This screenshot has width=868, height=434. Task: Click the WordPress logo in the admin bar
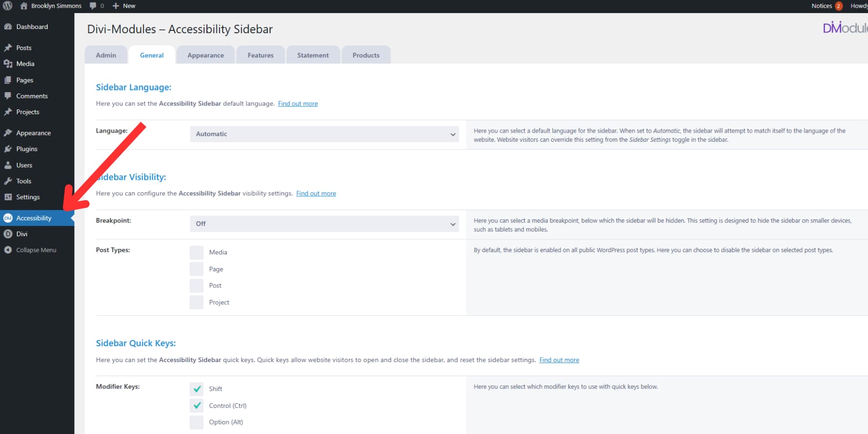(7, 6)
